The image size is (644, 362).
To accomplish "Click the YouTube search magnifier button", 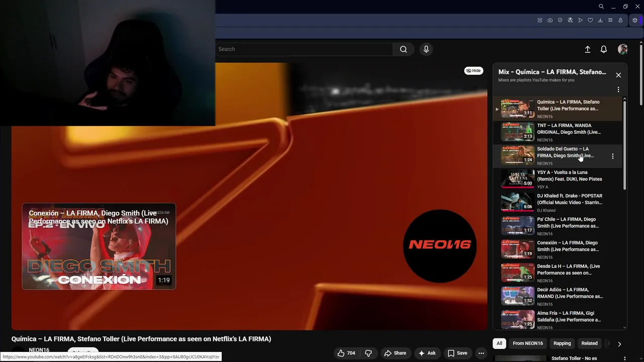I will (x=404, y=49).
